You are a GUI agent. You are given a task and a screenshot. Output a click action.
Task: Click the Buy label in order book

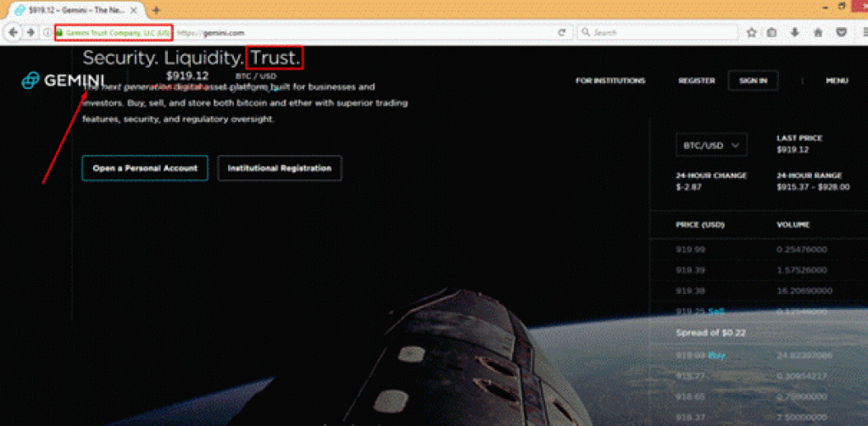pos(716,355)
